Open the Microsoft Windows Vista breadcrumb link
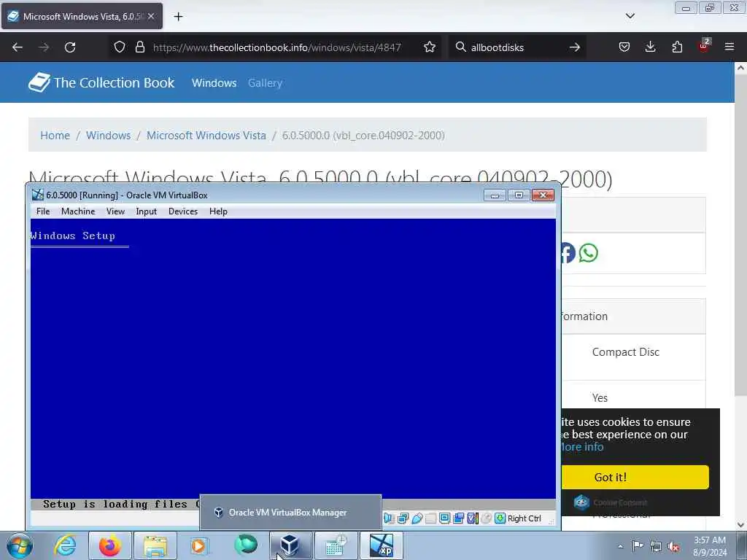Viewport: 747px width, 560px height. point(206,135)
